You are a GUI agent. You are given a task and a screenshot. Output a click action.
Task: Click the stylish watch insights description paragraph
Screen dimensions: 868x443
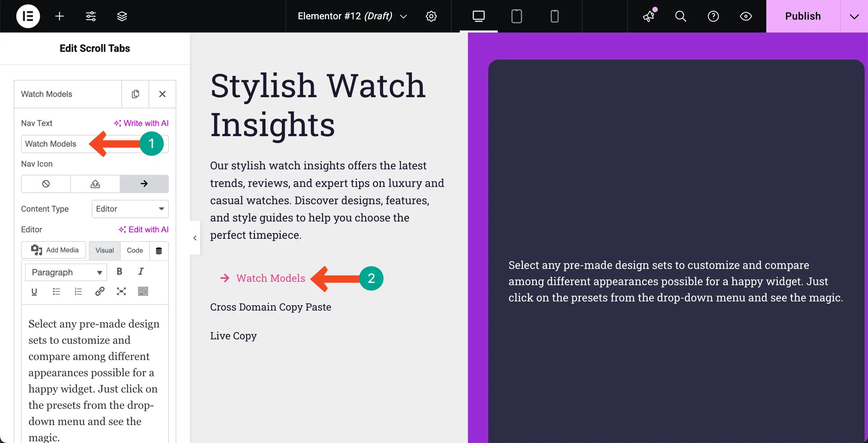[x=327, y=200]
